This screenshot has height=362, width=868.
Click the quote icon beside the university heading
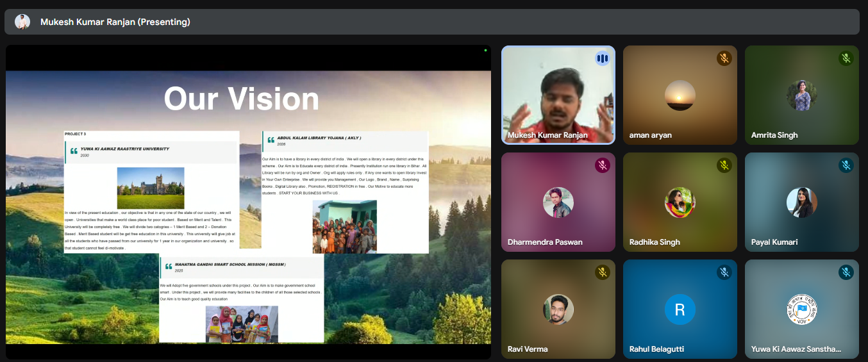click(x=74, y=152)
